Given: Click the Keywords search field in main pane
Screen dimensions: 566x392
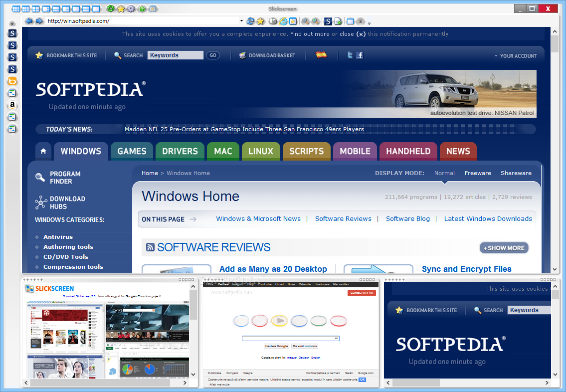Looking at the screenshot, I should pyautogui.click(x=176, y=55).
